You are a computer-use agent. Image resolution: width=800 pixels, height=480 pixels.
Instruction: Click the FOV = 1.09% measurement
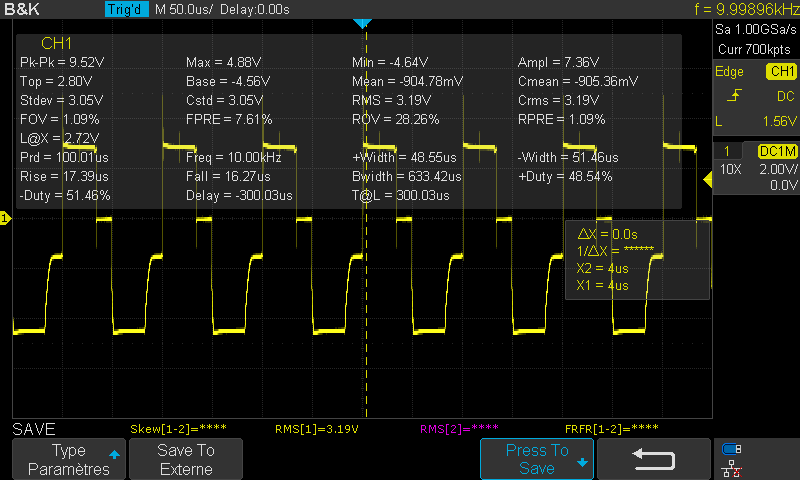[x=60, y=119]
